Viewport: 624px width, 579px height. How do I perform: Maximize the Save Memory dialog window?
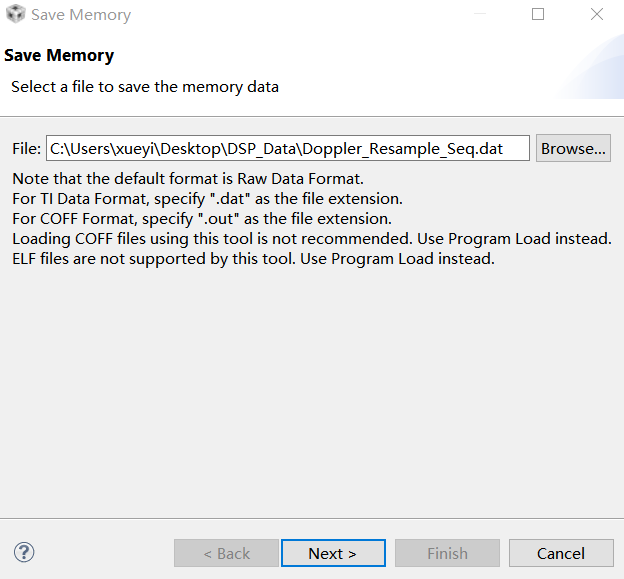pos(538,15)
